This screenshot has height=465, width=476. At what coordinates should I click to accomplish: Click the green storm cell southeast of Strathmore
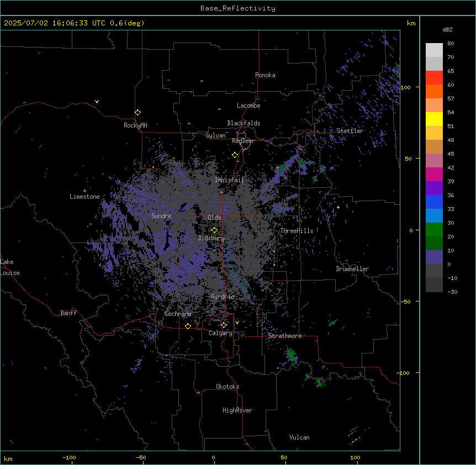tap(292, 356)
